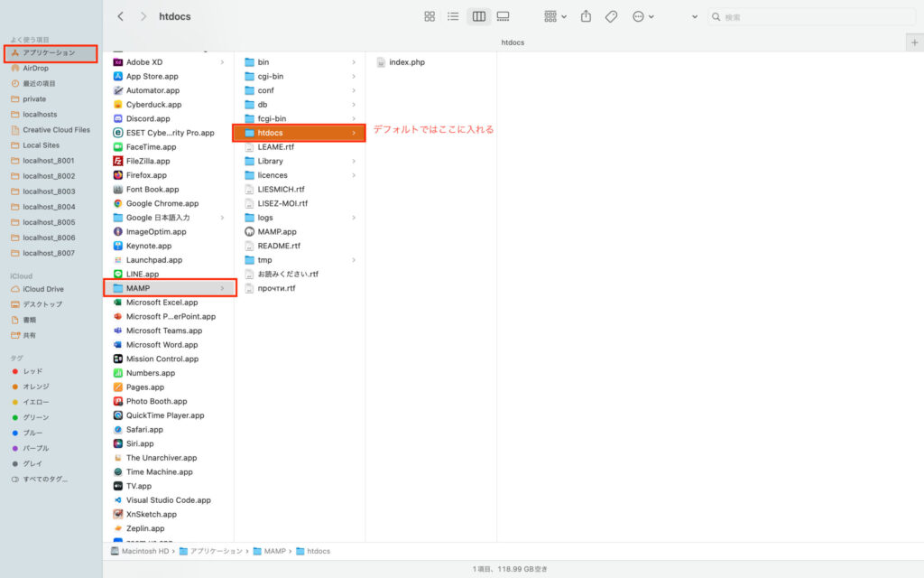The height and width of the screenshot is (578, 924).
Task: Select Visual Studio Code.app
Action: click(168, 500)
